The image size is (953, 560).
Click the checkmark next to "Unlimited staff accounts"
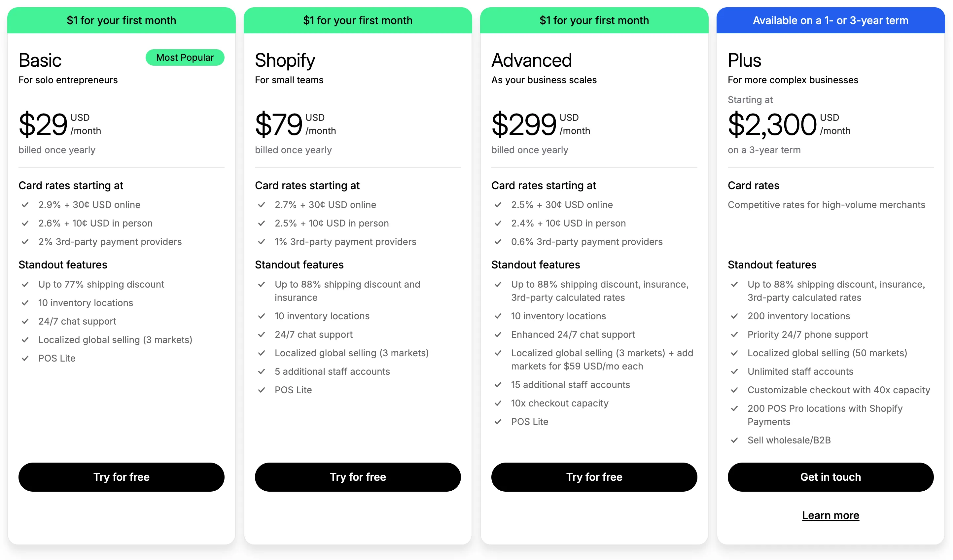[735, 371]
